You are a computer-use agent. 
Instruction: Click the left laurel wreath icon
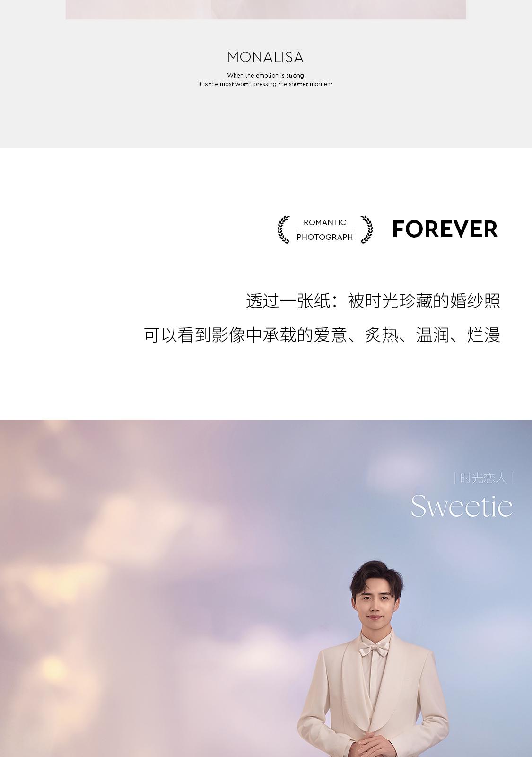tap(283, 229)
